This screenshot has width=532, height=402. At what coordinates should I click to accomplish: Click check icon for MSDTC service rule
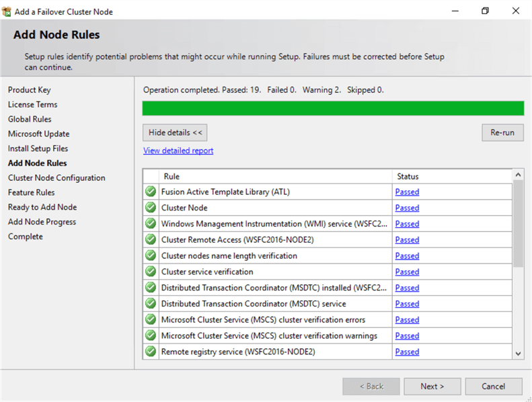pos(150,303)
